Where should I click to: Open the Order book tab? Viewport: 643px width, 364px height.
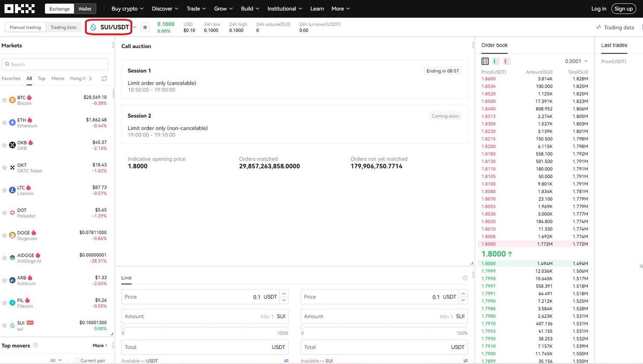tap(495, 45)
